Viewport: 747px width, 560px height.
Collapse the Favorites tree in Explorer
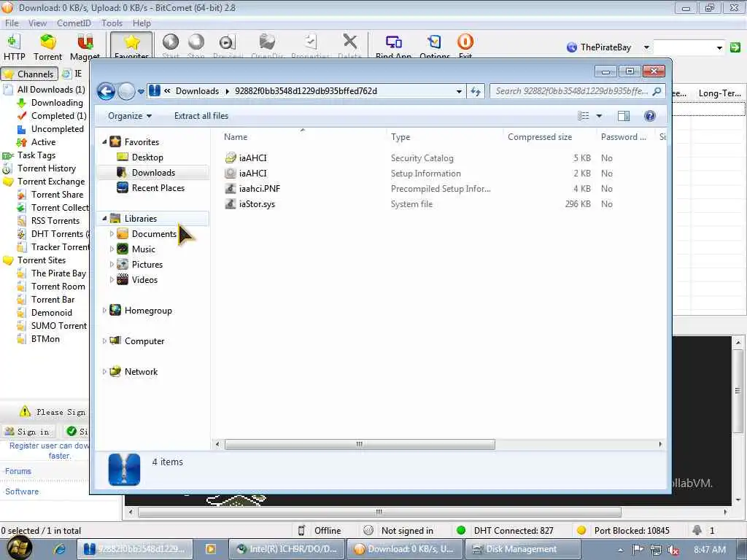(x=104, y=141)
